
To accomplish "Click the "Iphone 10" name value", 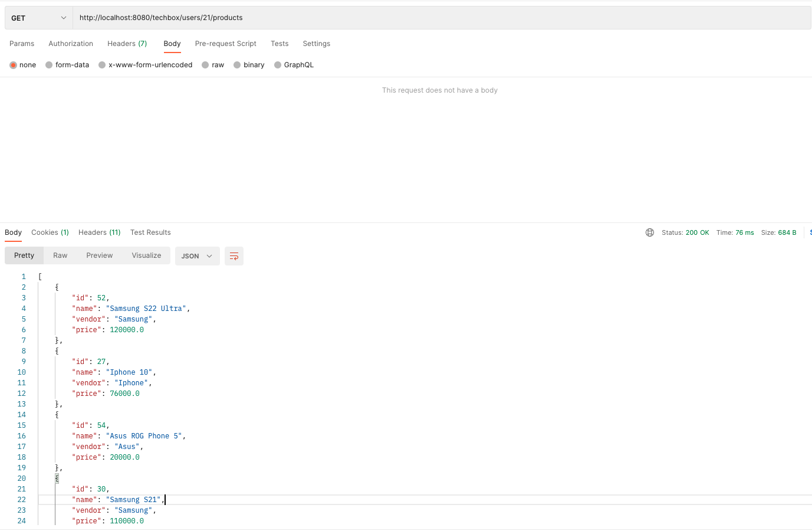I will pos(129,372).
